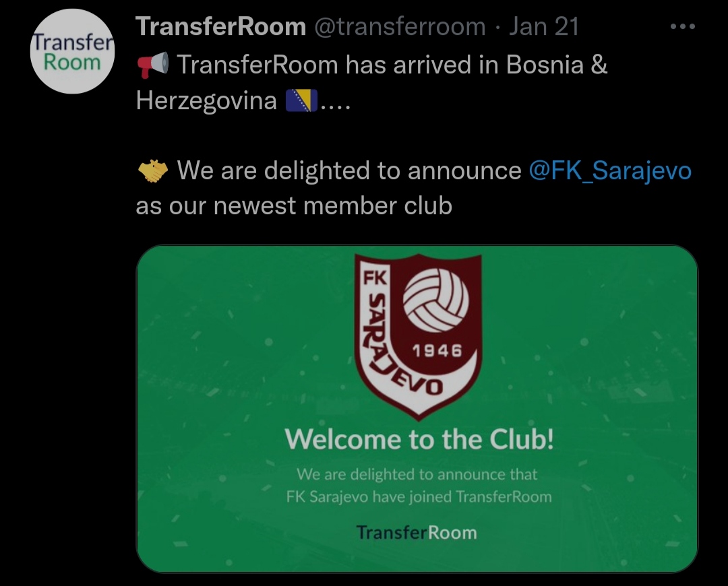Open the tweet's three-dot more options menu
Screen dimensions: 728x586
click(x=682, y=26)
